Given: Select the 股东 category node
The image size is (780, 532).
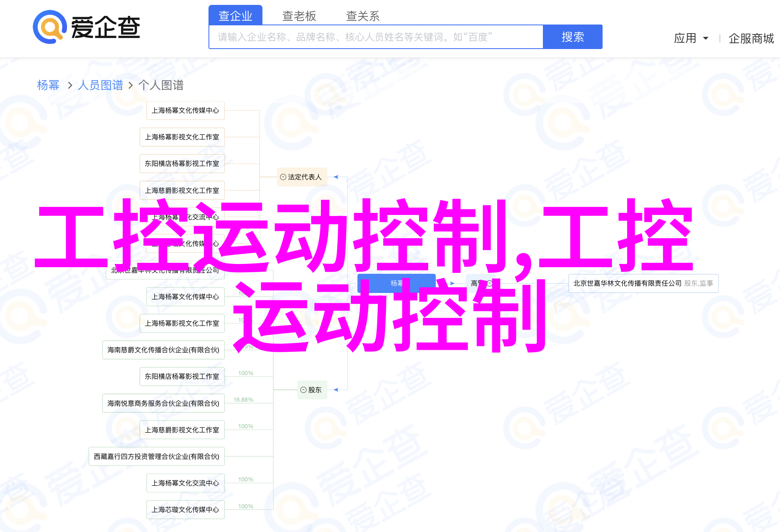Looking at the screenshot, I should pos(312,390).
